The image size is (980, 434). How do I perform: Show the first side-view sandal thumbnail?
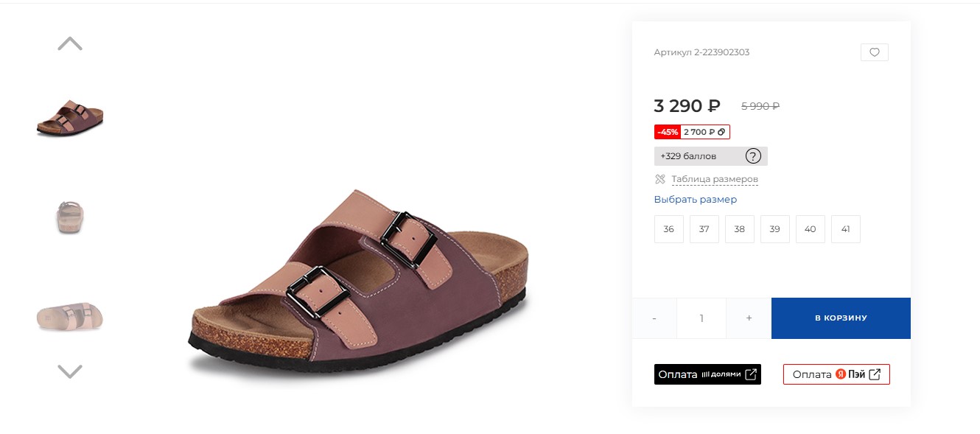(70, 118)
